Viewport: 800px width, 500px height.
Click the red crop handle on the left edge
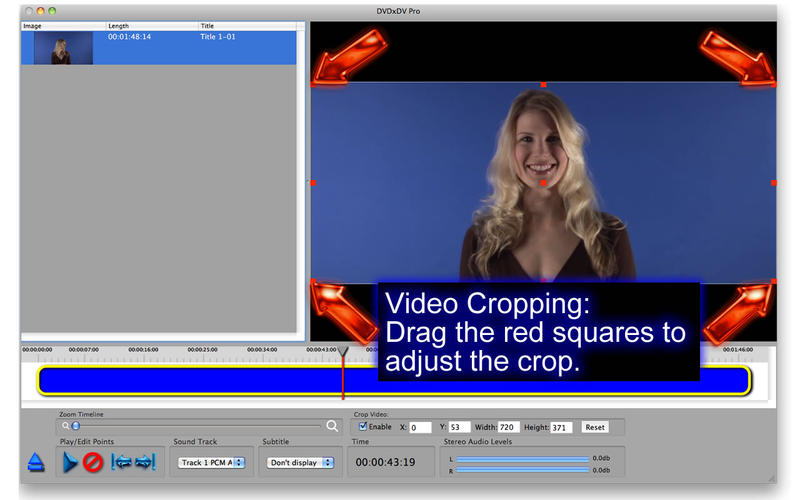(x=313, y=183)
